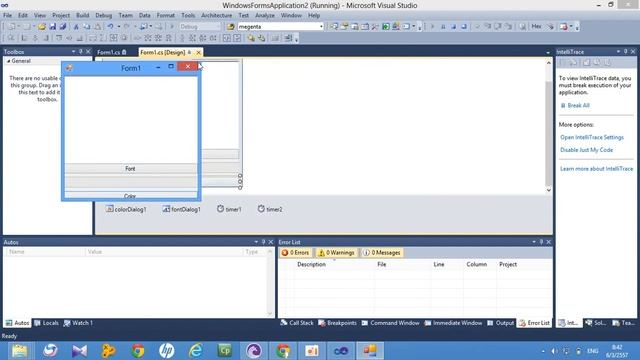Image resolution: width=640 pixels, height=360 pixels.
Task: Click the Break All link in IntelliTrace
Action: [578, 105]
